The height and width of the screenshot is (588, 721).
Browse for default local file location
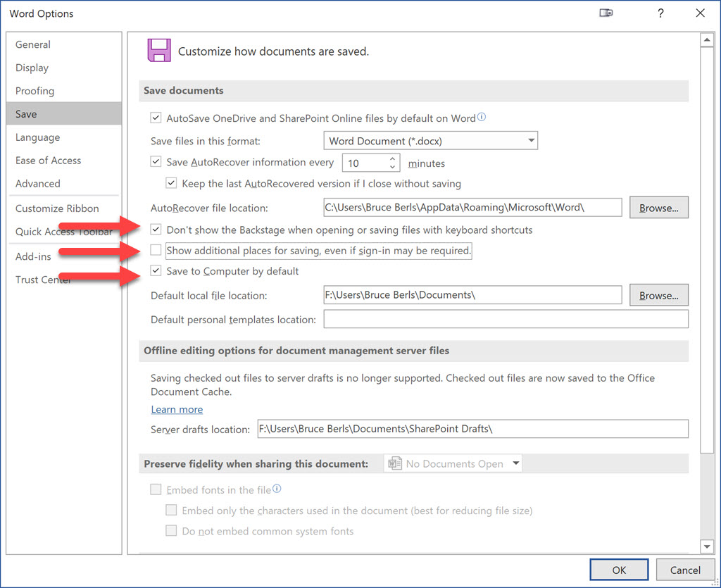[659, 295]
